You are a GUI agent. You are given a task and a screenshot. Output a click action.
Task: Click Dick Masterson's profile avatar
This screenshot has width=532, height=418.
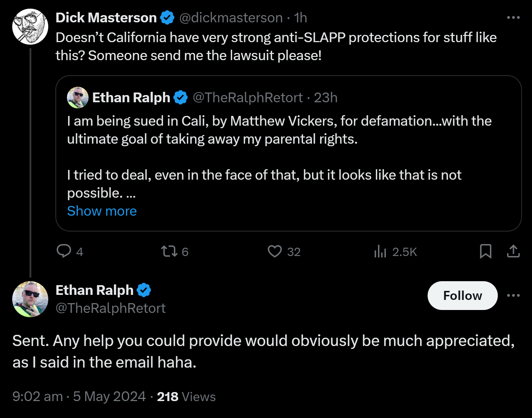[30, 27]
